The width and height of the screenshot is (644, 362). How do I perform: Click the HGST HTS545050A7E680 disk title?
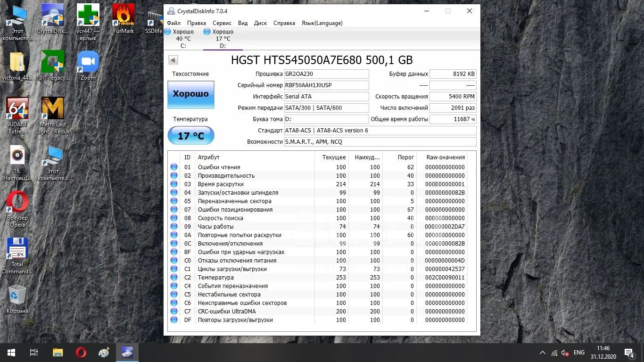tap(322, 60)
